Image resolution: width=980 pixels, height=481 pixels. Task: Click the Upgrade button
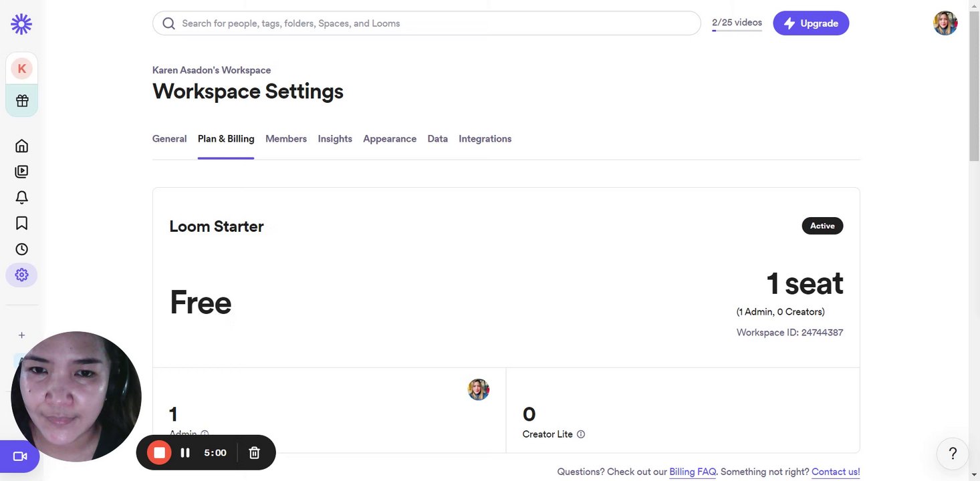click(x=811, y=23)
